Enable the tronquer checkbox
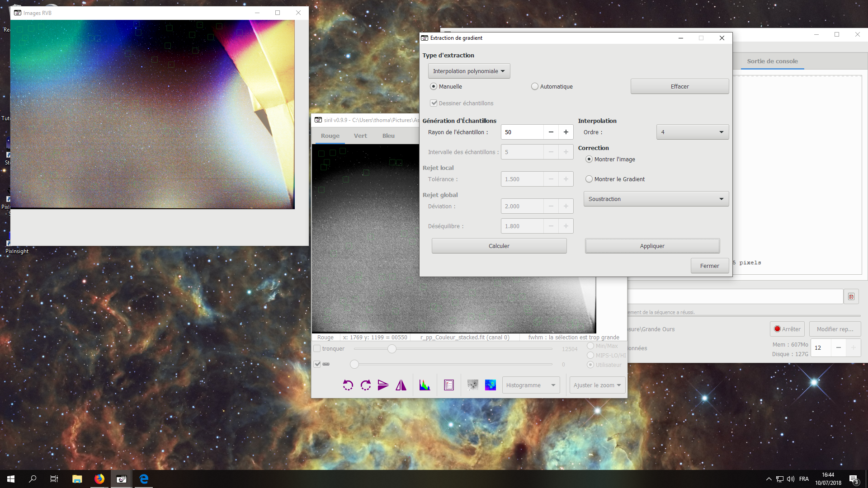This screenshot has width=868, height=488. (x=317, y=348)
